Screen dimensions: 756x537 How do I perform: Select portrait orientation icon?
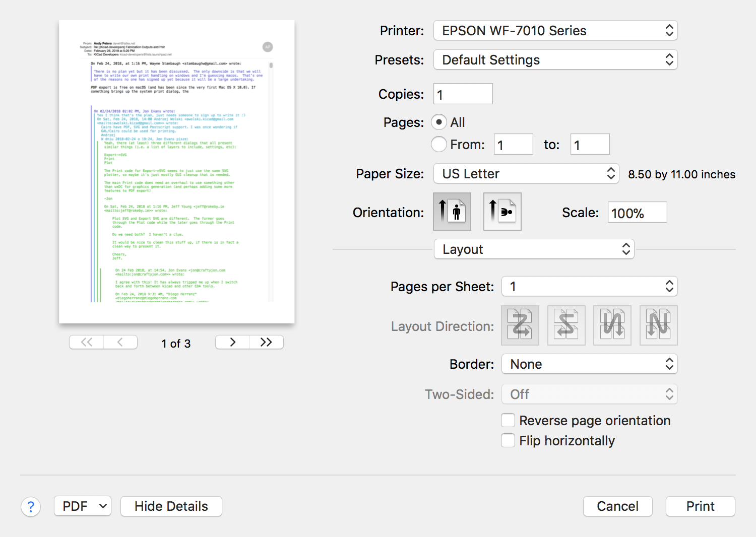(x=452, y=212)
